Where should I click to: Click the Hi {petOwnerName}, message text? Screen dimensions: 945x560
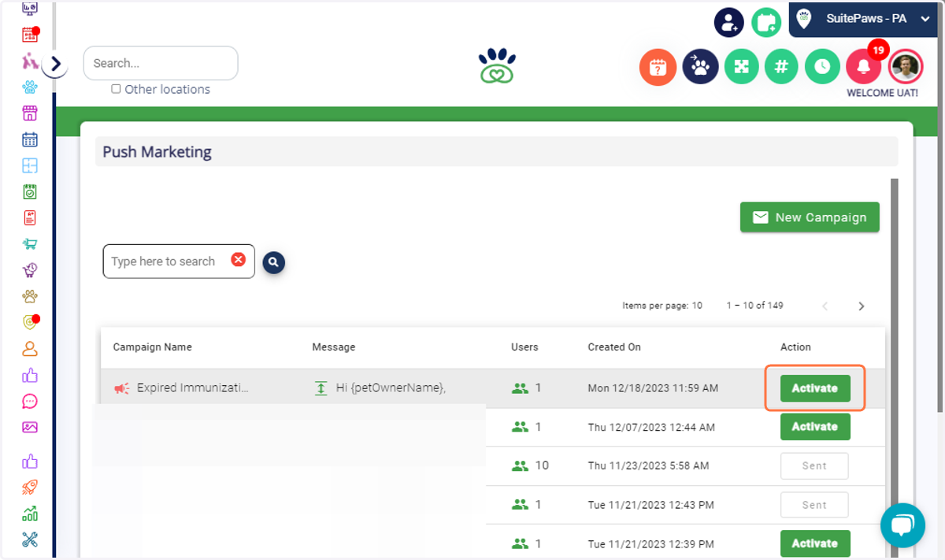[x=391, y=388]
